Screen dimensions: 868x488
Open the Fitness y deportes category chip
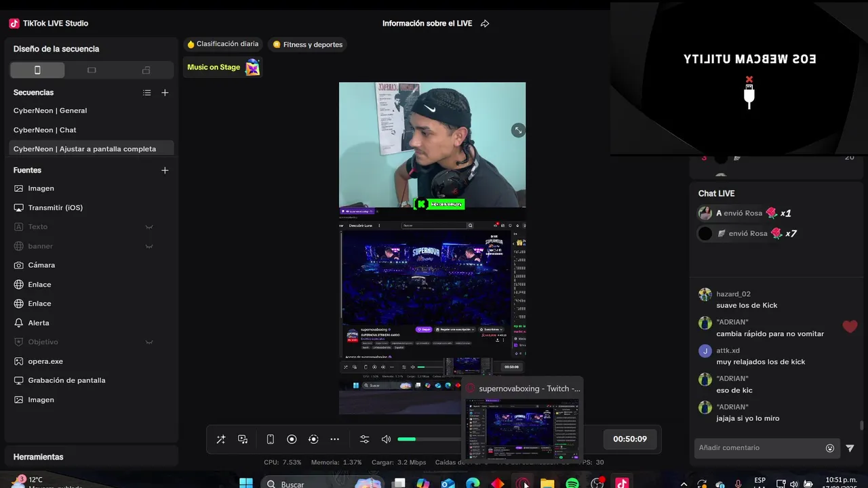pyautogui.click(x=308, y=45)
